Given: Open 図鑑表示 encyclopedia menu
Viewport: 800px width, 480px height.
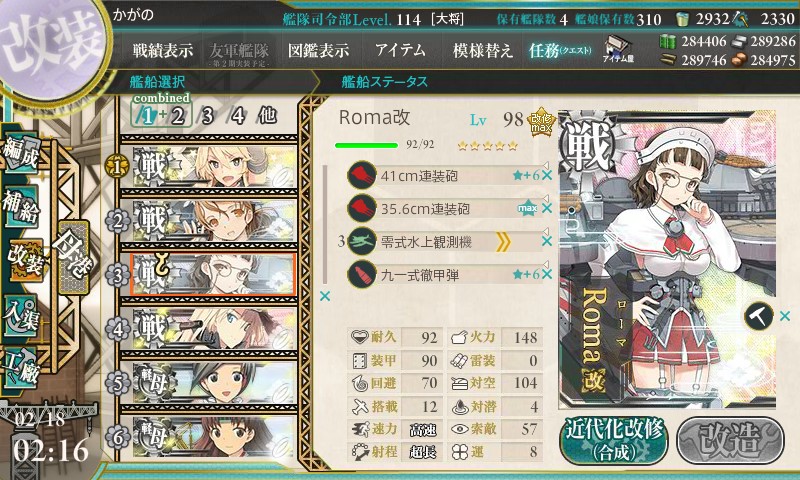Looking at the screenshot, I should coord(318,50).
